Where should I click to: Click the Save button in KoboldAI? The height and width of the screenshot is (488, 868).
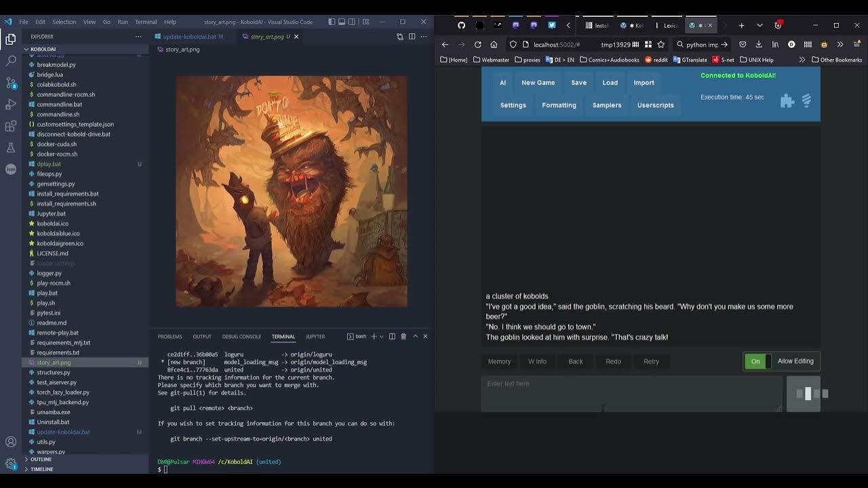click(578, 83)
